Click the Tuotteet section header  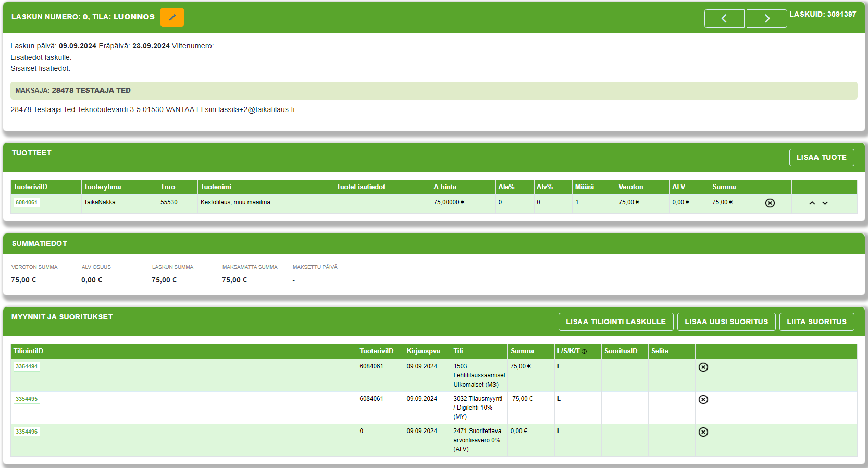(32, 153)
